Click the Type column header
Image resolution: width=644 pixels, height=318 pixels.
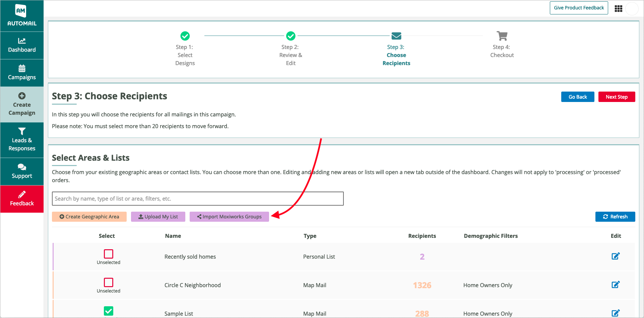[x=310, y=236]
